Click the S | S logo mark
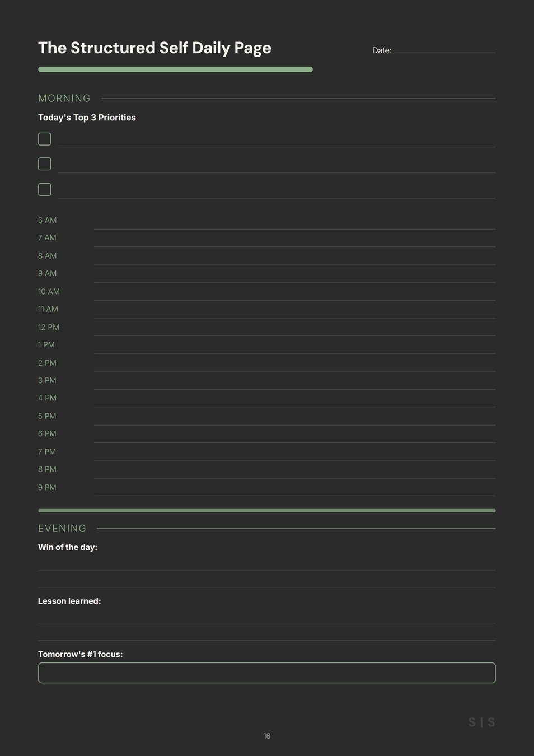The height and width of the screenshot is (756, 534). [x=481, y=722]
